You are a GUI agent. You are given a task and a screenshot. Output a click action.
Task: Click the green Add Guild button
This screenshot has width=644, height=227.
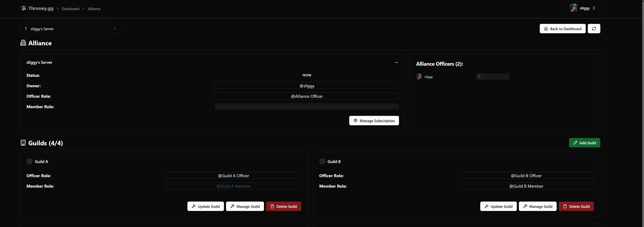point(584,143)
